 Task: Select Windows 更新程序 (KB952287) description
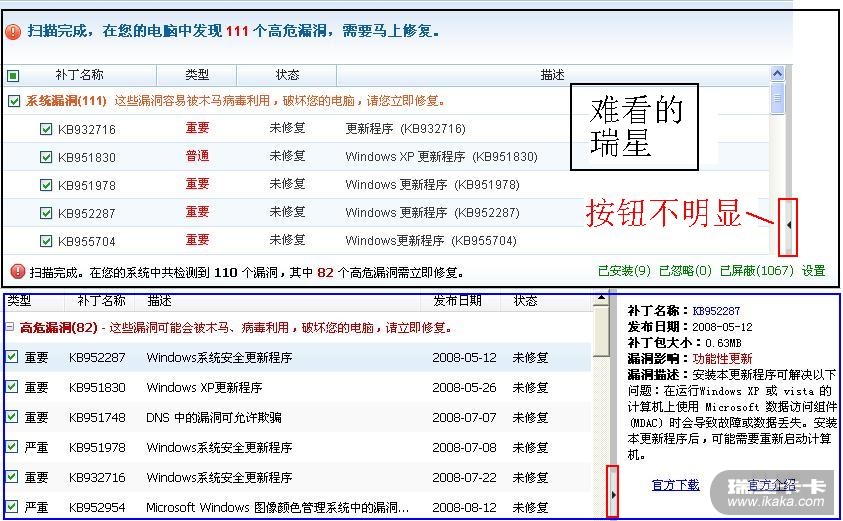click(x=432, y=212)
